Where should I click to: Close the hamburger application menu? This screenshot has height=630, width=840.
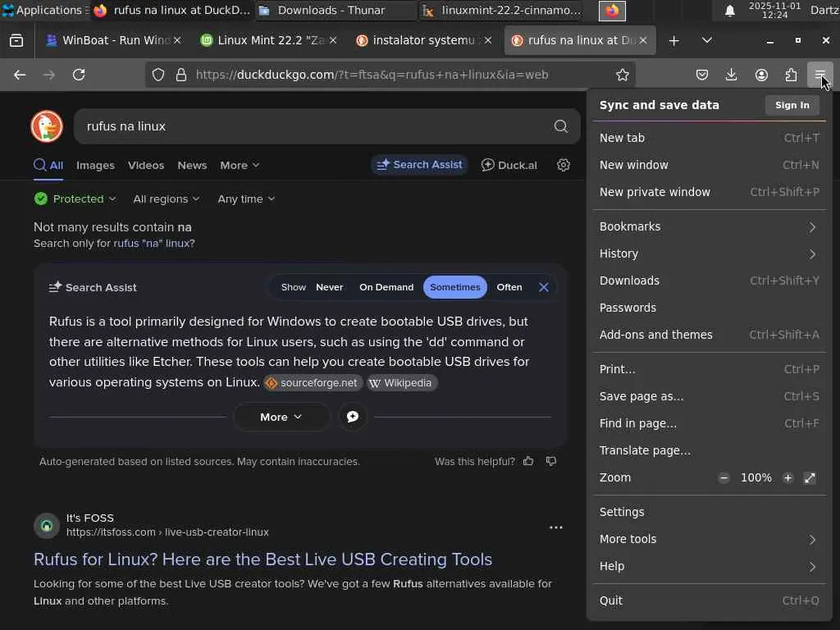pos(820,75)
